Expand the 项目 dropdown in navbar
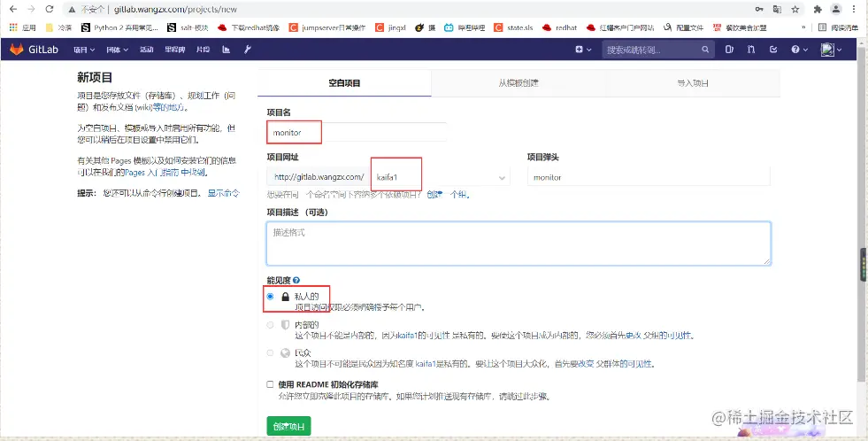This screenshot has width=868, height=441. pyautogui.click(x=84, y=50)
